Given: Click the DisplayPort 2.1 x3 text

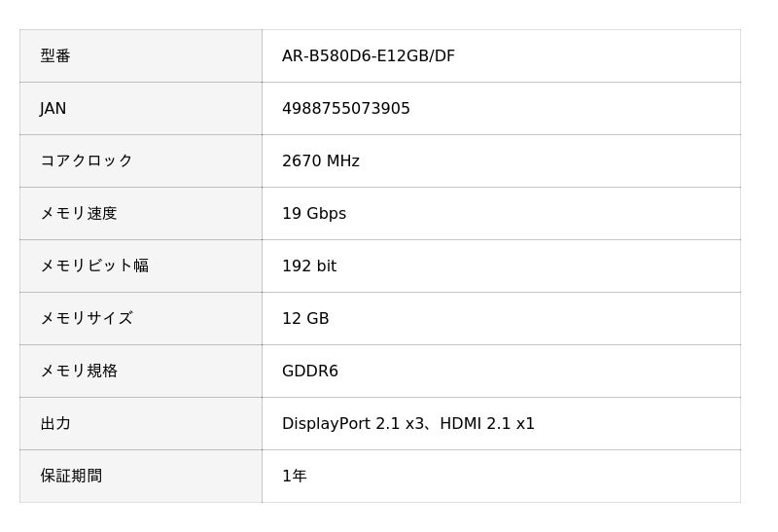Looking at the screenshot, I should click(353, 424).
